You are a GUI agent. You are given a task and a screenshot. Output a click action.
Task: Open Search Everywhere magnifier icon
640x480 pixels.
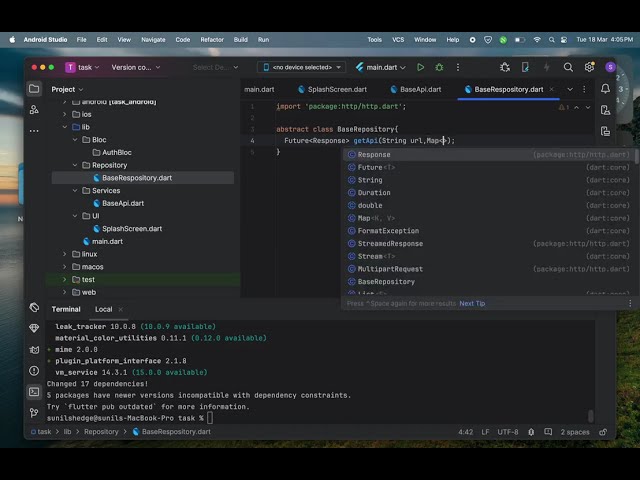pyautogui.click(x=568, y=67)
